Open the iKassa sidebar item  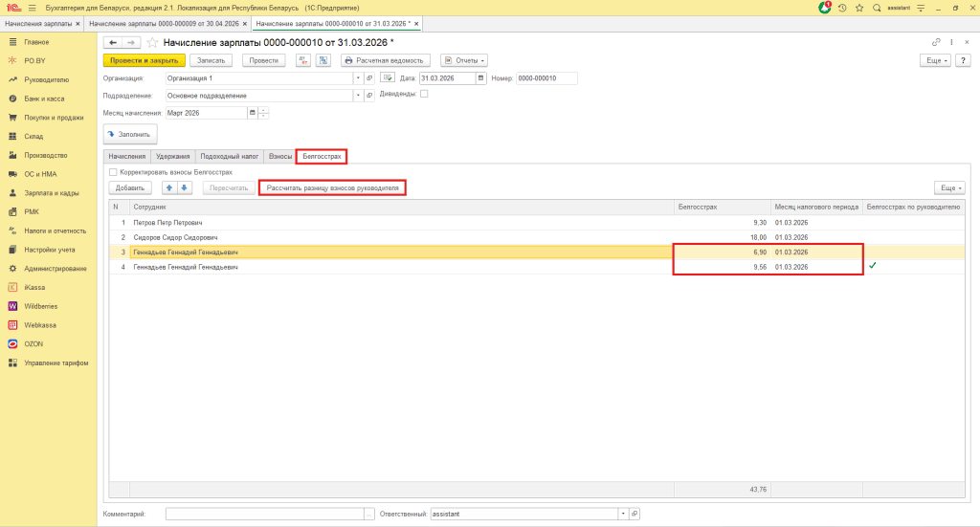(x=34, y=287)
